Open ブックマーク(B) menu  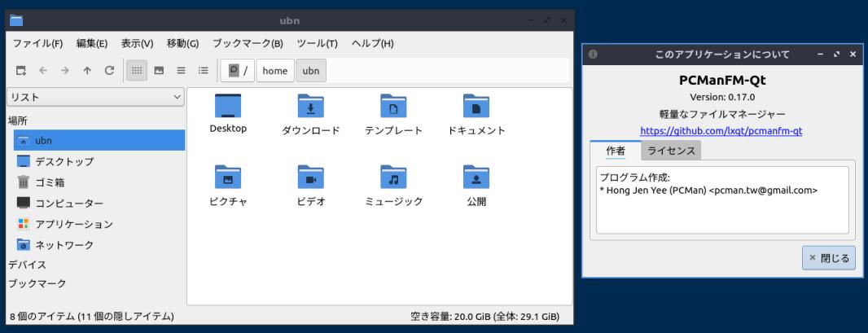(x=248, y=43)
